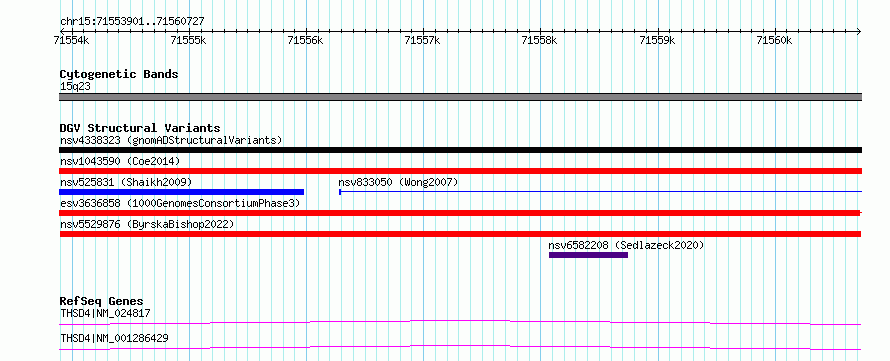Select the thin blue nsv833050 Wong2007 line
The width and height of the screenshot is (890, 361).
coord(601,192)
